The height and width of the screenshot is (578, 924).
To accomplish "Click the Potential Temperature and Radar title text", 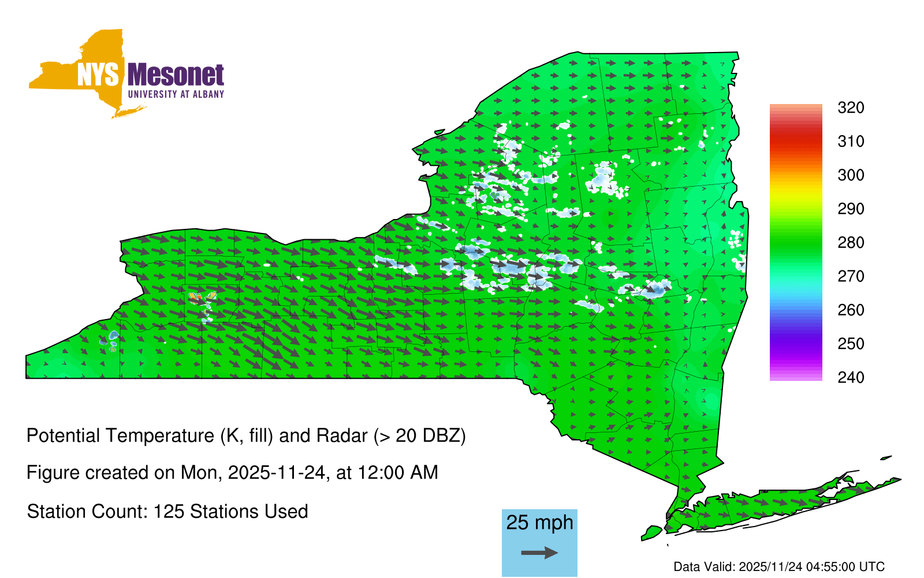I will click(x=246, y=435).
